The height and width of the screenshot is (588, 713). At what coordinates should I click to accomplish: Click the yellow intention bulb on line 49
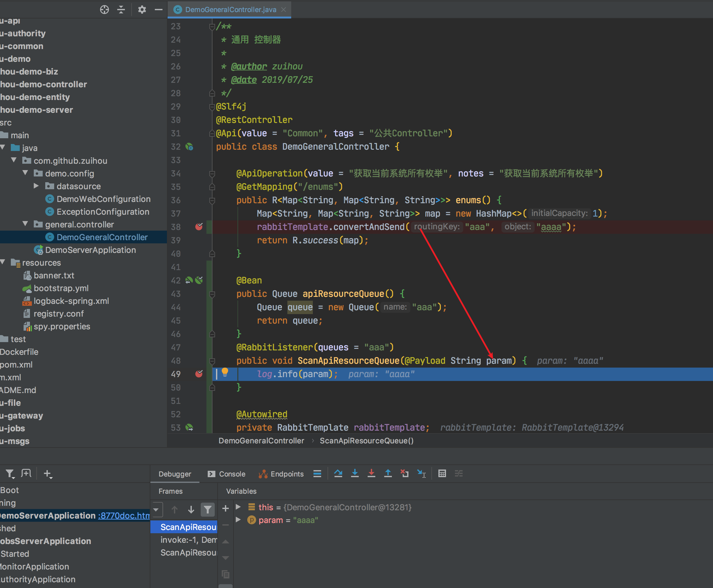pyautogui.click(x=225, y=374)
